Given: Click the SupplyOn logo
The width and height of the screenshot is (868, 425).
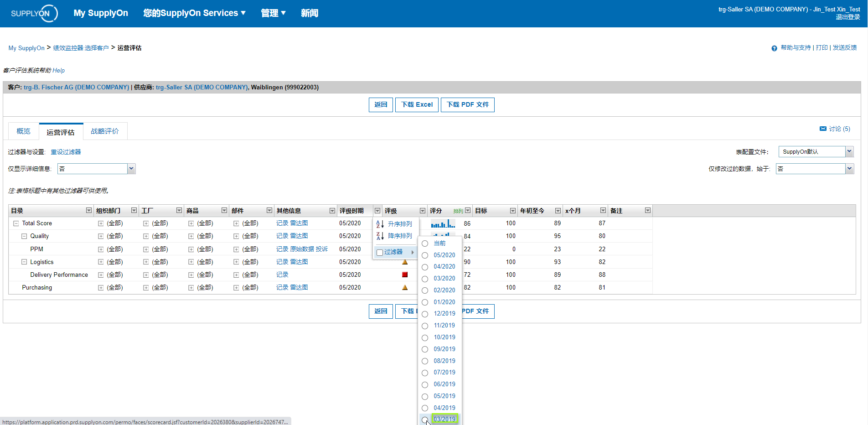Looking at the screenshot, I should tap(35, 13).
